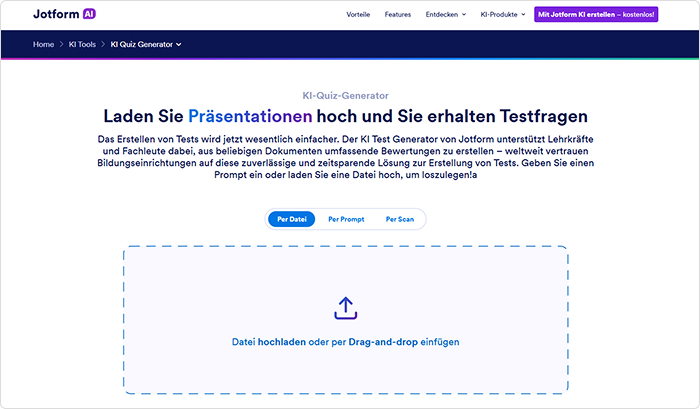Click the upload arrow icon
Screen dimensions: 700x409
pos(346,308)
